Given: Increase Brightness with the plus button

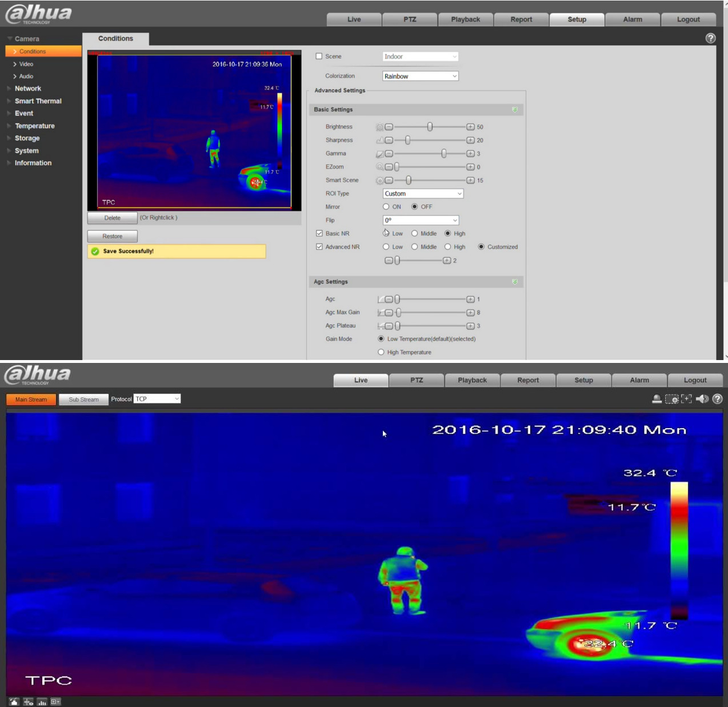Looking at the screenshot, I should click(x=470, y=127).
